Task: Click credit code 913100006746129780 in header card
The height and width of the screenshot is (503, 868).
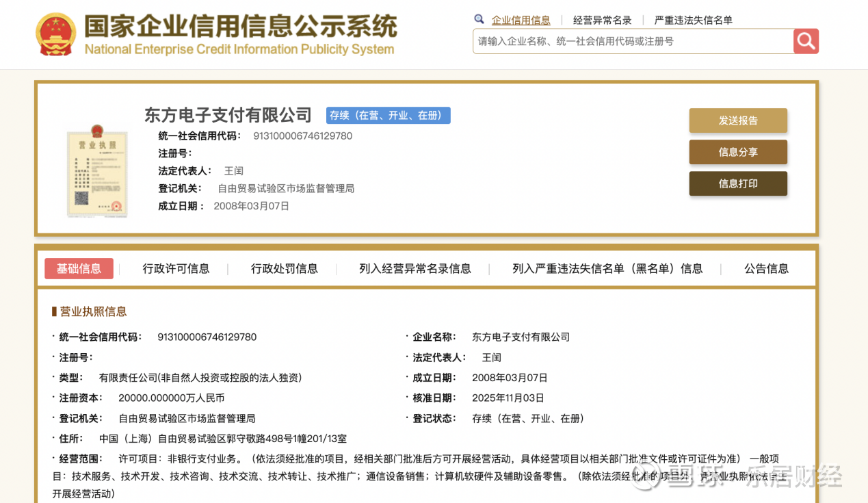Action: coord(302,136)
